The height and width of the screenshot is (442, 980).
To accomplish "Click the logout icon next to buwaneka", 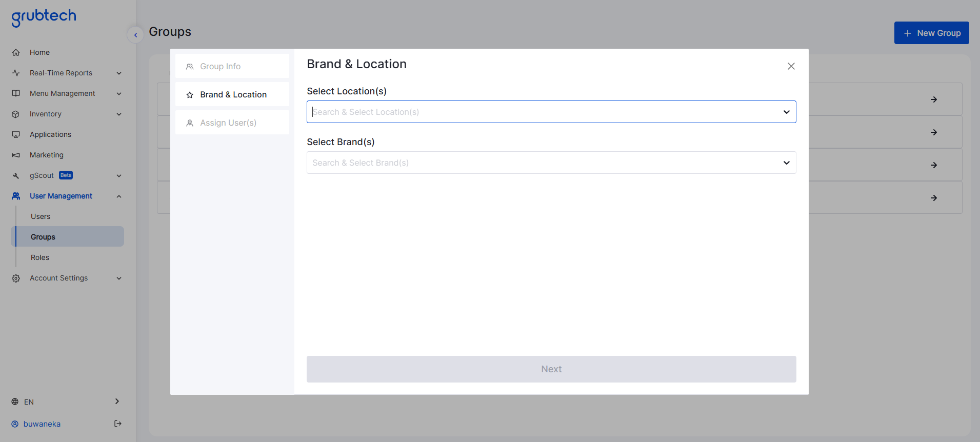I will (x=118, y=424).
